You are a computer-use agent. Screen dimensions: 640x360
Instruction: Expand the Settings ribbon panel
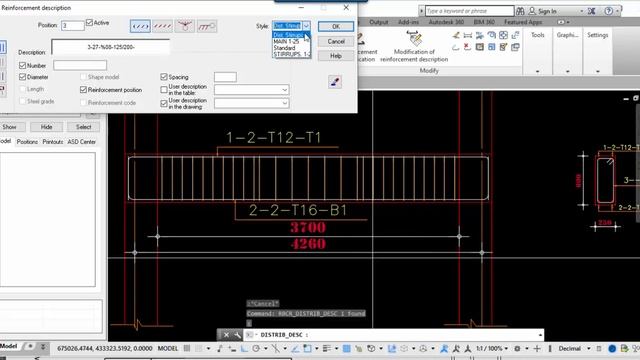[598, 71]
